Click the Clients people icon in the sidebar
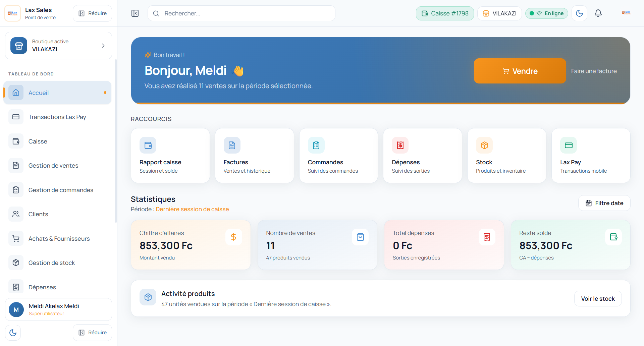 click(x=16, y=214)
